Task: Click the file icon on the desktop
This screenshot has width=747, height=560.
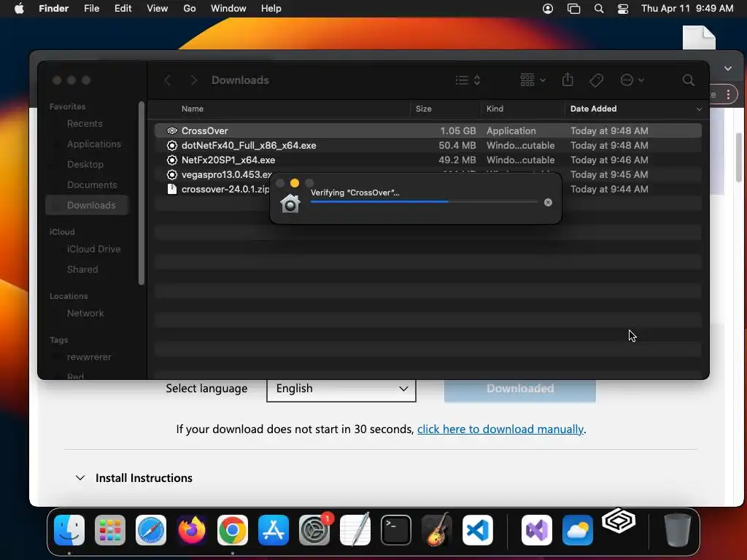Action: click(x=699, y=38)
